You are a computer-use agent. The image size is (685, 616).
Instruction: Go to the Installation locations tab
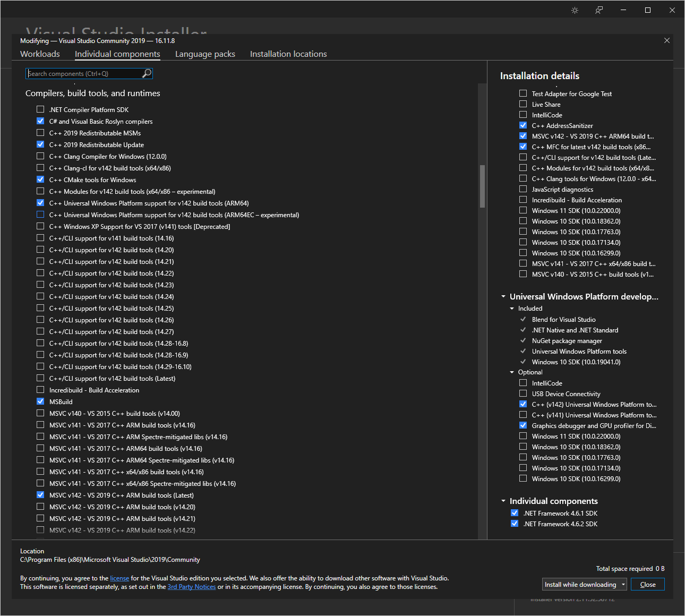(288, 54)
